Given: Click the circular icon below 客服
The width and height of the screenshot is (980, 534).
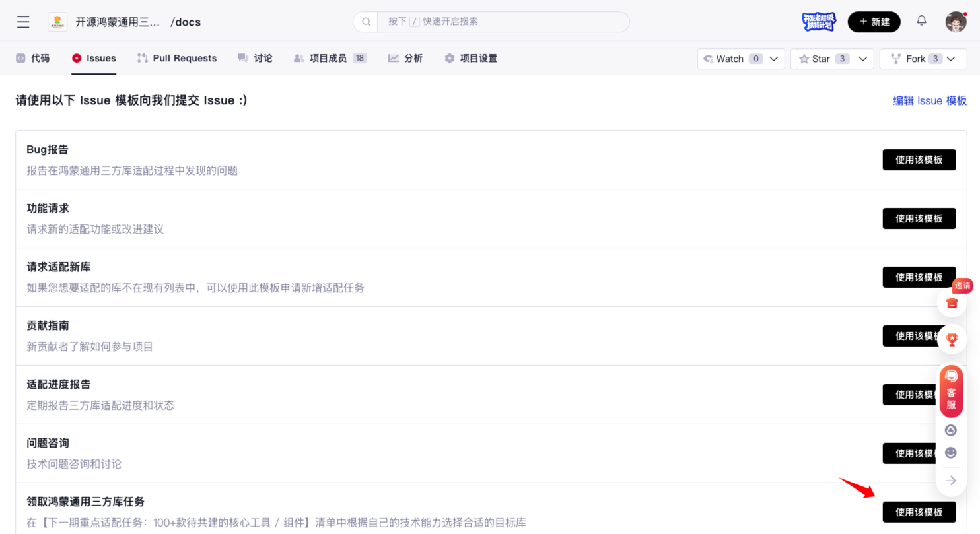Looking at the screenshot, I should click(x=951, y=430).
